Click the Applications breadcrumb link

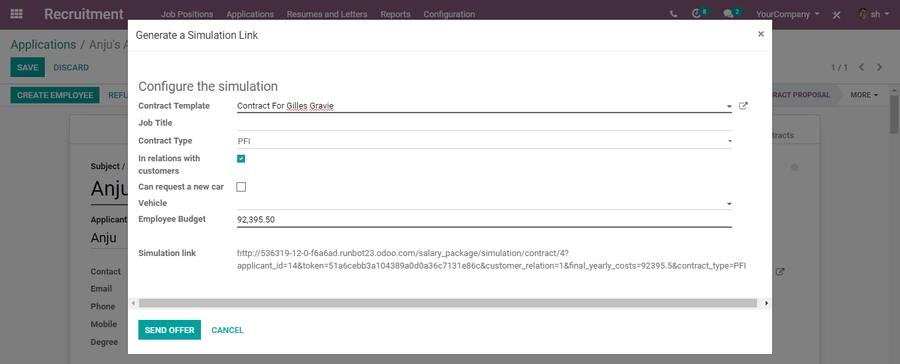43,45
